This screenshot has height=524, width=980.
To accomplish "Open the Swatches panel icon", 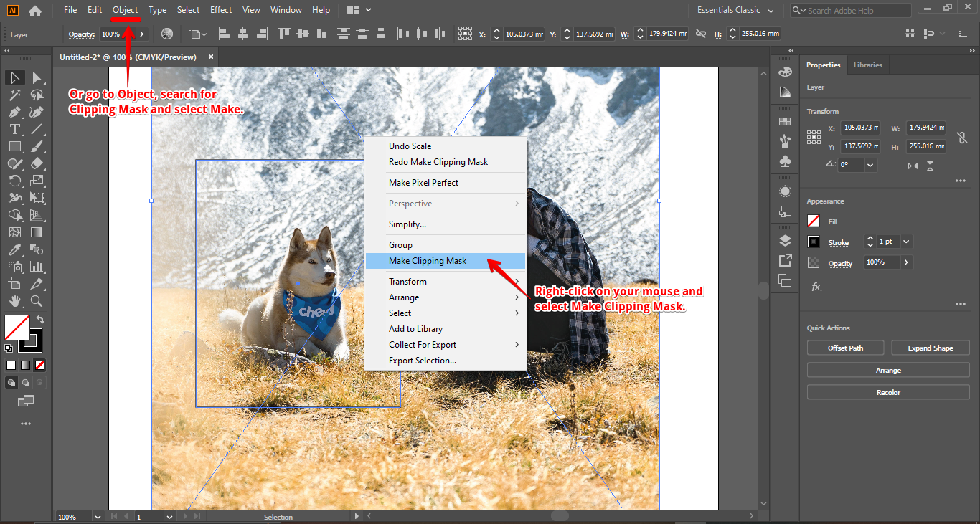I will (x=785, y=121).
